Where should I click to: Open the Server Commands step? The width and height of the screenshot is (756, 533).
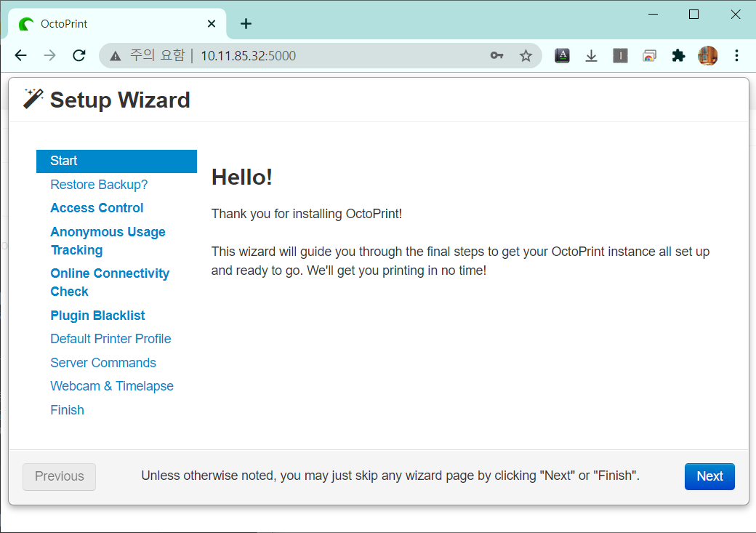tap(103, 363)
